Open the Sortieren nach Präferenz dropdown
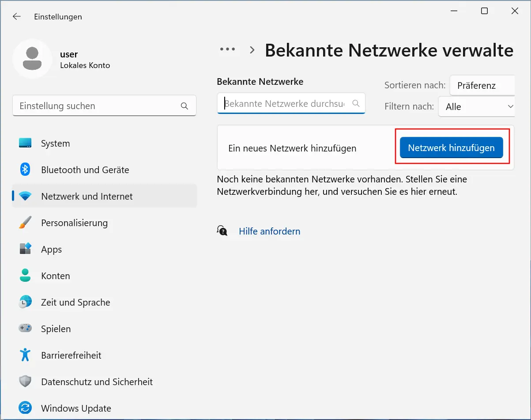The image size is (531, 420). coord(482,86)
